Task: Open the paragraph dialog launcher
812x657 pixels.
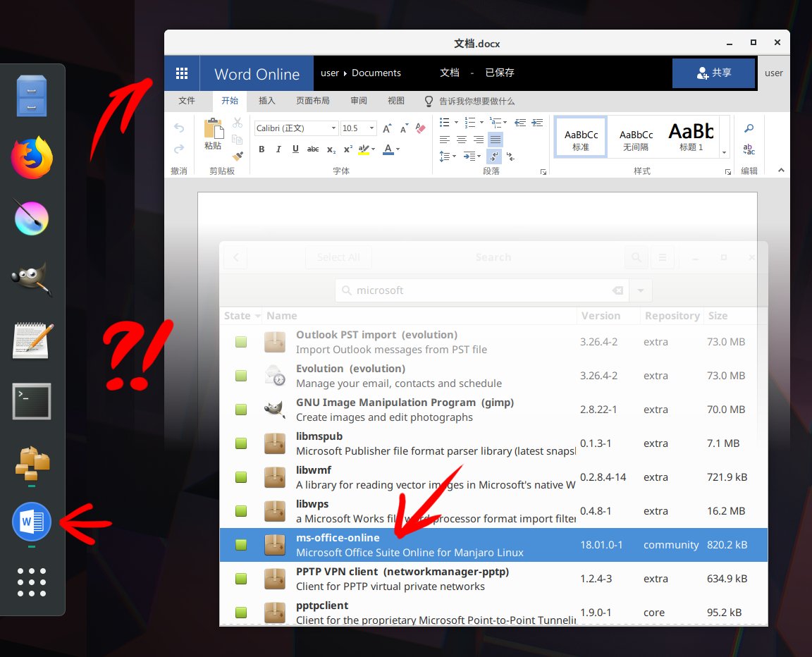Action: click(543, 172)
